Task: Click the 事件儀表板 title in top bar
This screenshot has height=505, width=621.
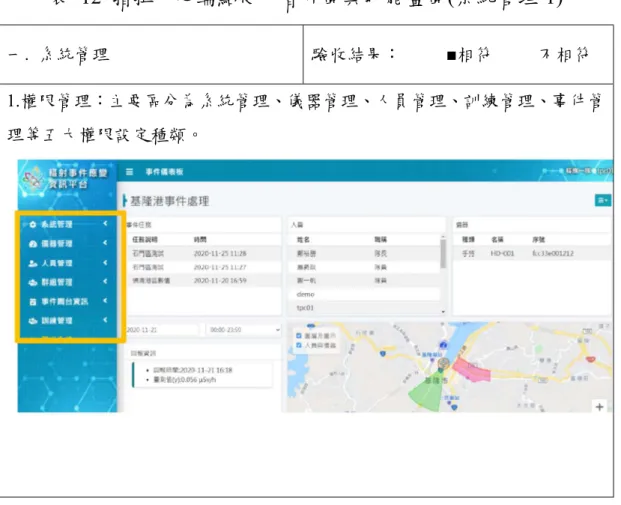Action: point(164,172)
